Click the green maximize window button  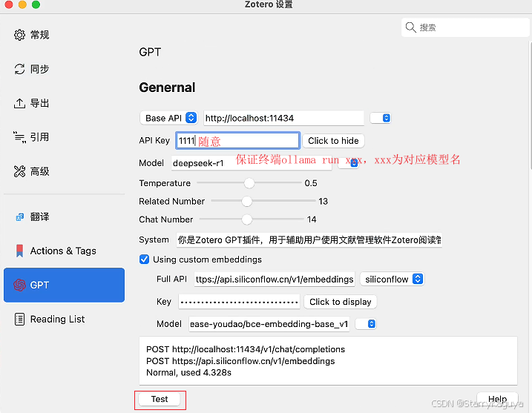[x=36, y=4]
